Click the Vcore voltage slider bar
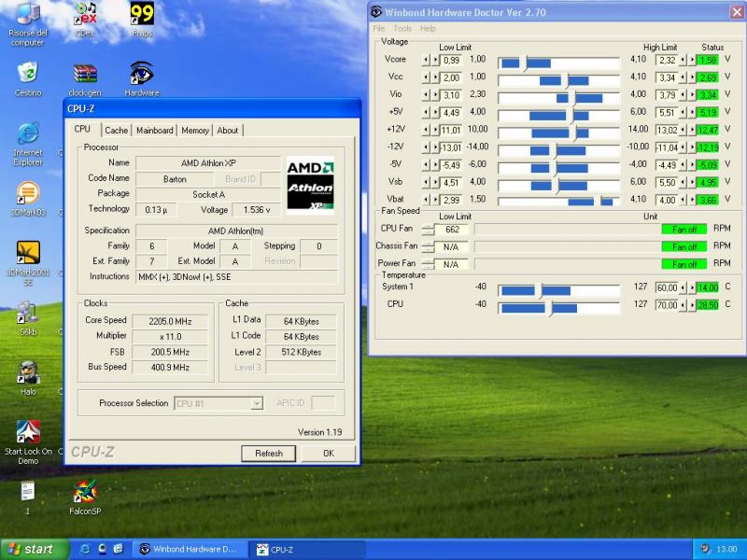Screen dimensions: 747x560 click(558, 63)
